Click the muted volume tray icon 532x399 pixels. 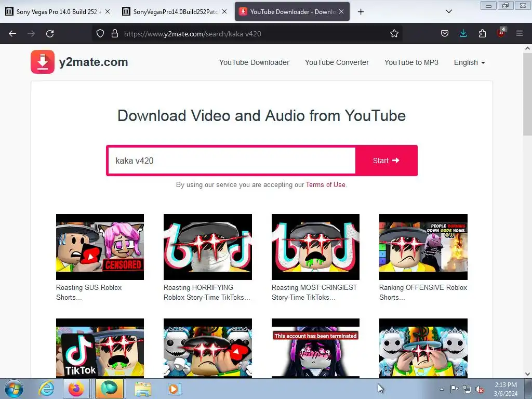coord(480,390)
